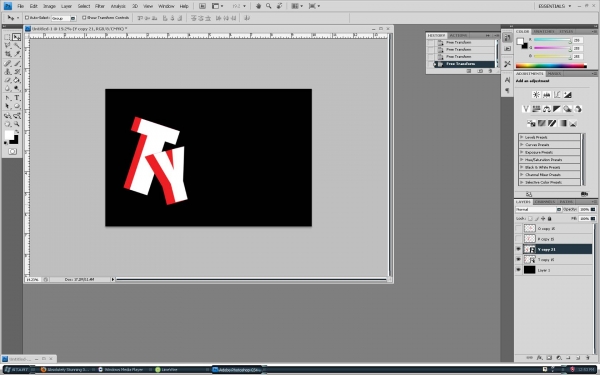Delete layer using trash icon

point(587,358)
